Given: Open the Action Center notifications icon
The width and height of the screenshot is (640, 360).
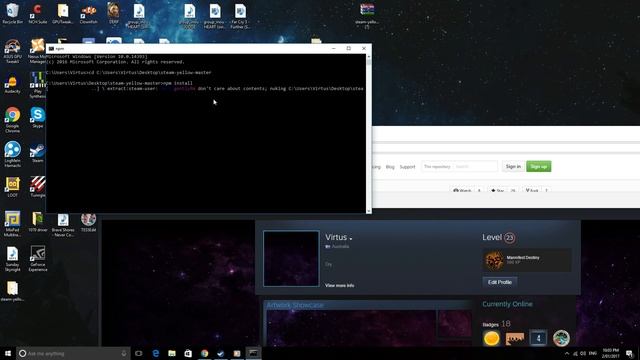Looking at the screenshot, I should (x=629, y=353).
